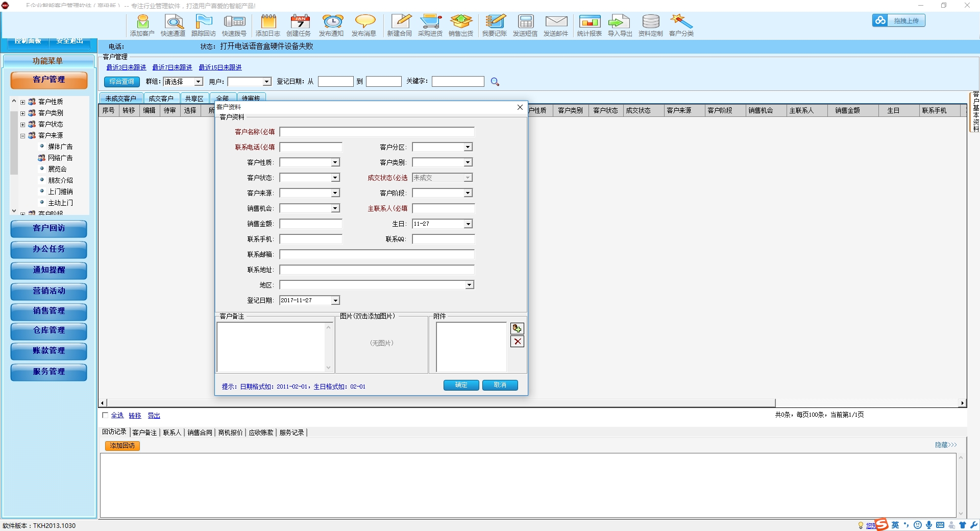Open the 客户分区 dropdown in the dialog
Image resolution: width=980 pixels, height=531 pixels.
pos(468,147)
